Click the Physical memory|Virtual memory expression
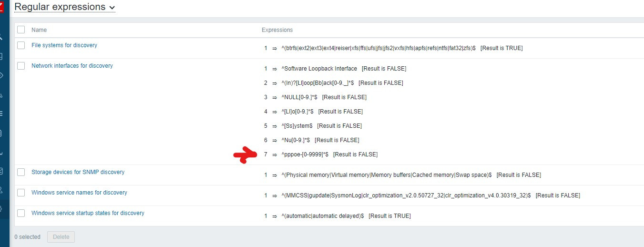 [387, 175]
